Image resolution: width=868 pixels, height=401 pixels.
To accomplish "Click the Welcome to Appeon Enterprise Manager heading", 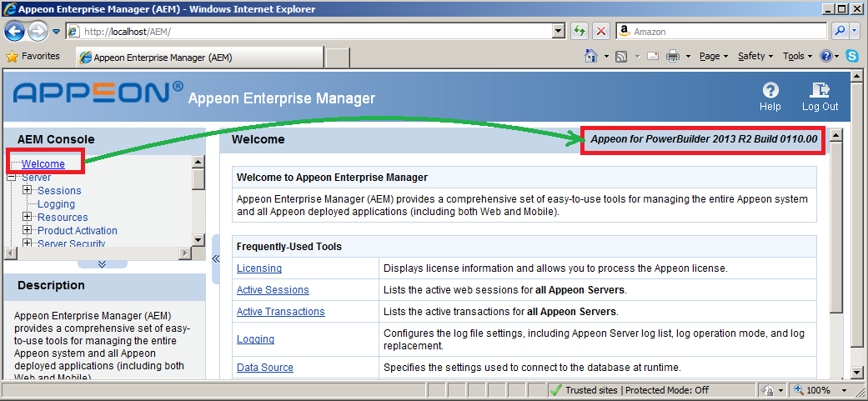I will (x=332, y=178).
